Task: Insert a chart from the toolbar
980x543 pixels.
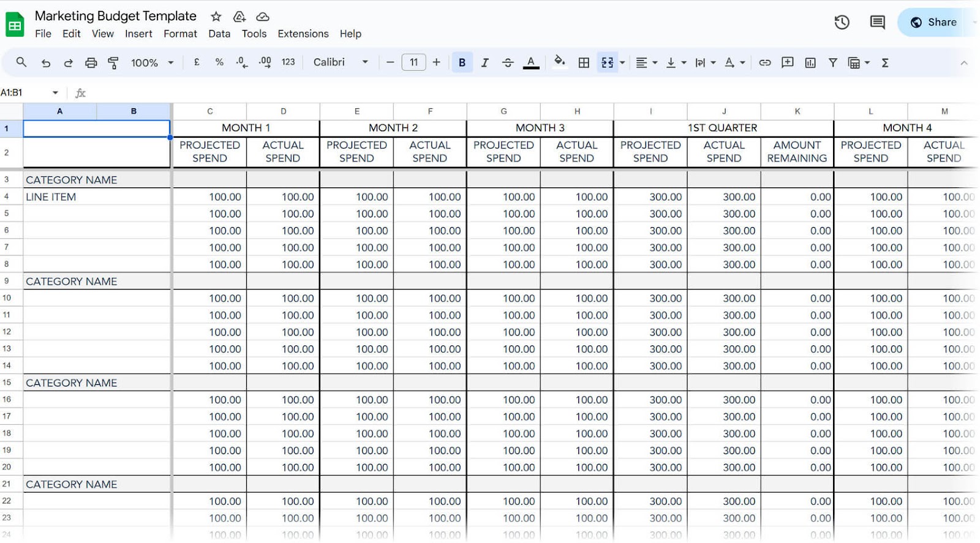Action: (810, 62)
